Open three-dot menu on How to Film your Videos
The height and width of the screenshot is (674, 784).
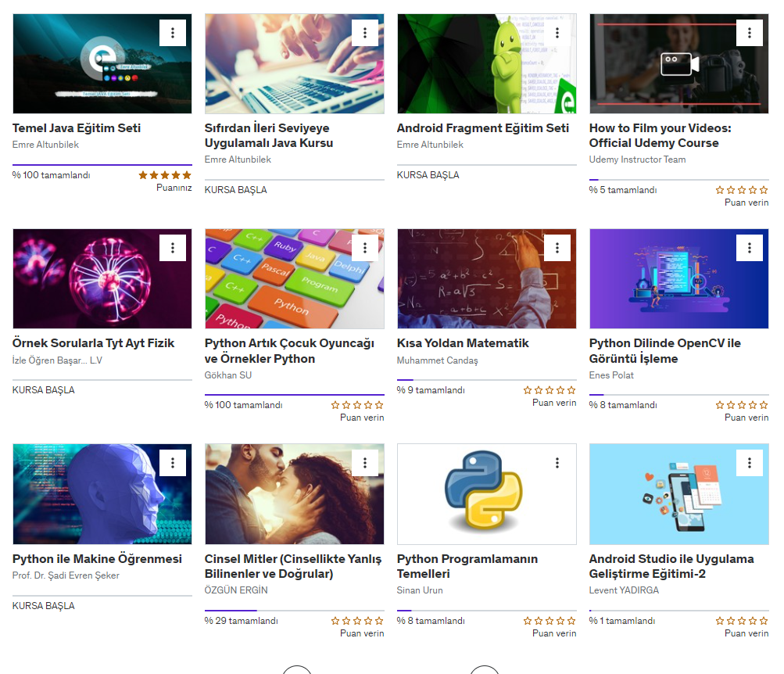click(750, 33)
